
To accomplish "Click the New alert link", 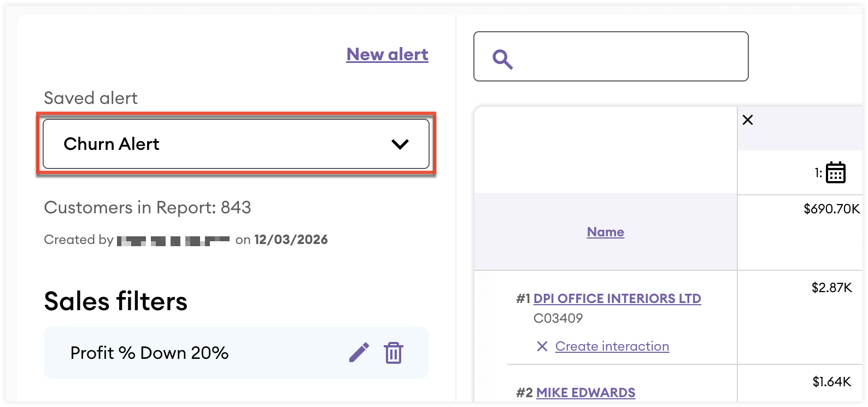I will pyautogui.click(x=387, y=55).
